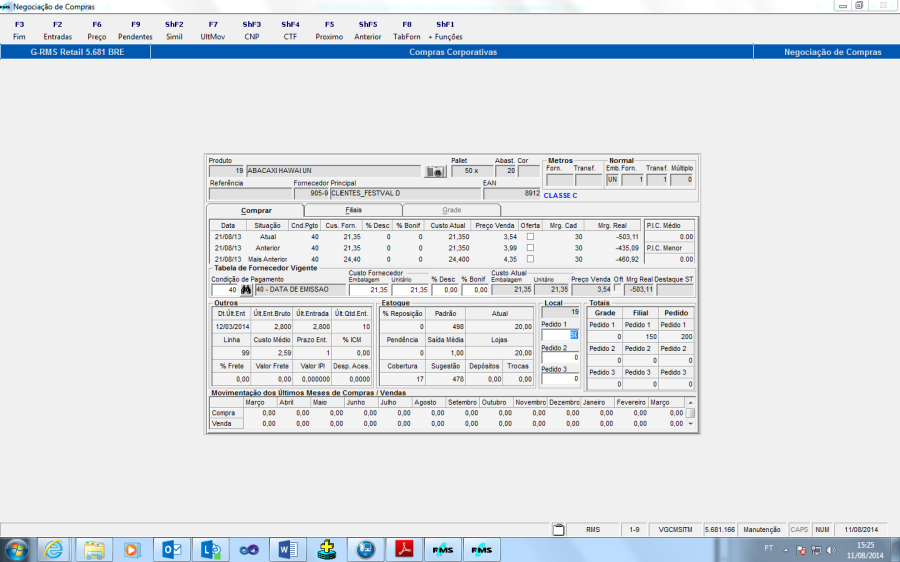The height and width of the screenshot is (562, 900).
Task: Launch Windows Media Player from taskbar
Action: 131,550
